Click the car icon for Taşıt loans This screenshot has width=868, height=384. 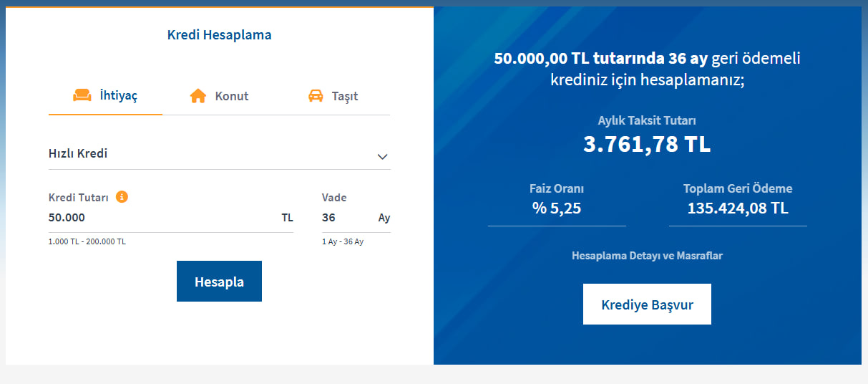[x=316, y=96]
